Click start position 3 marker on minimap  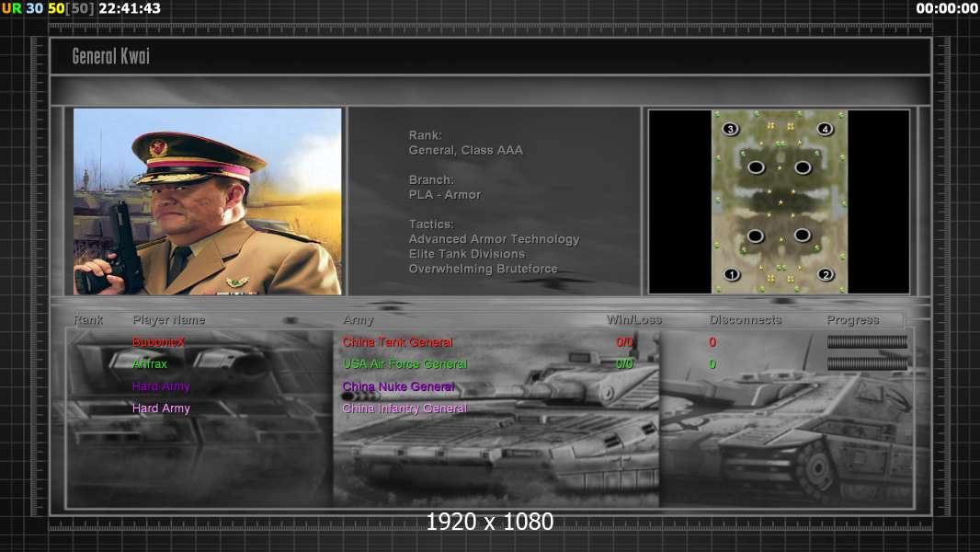[x=730, y=130]
